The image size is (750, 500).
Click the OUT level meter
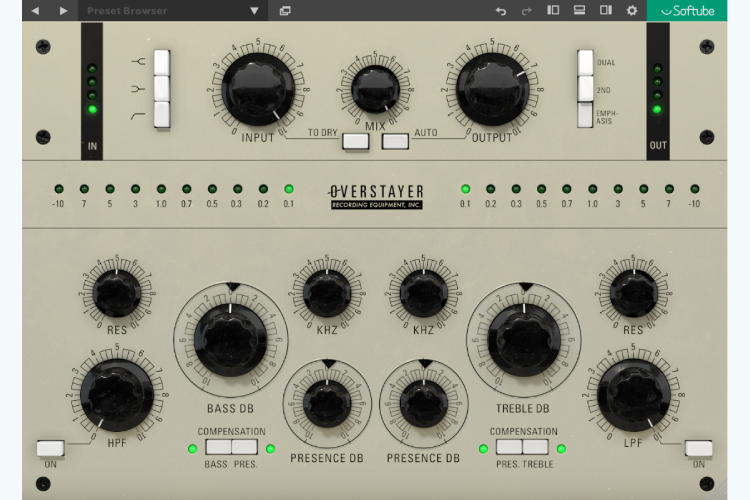point(658,91)
